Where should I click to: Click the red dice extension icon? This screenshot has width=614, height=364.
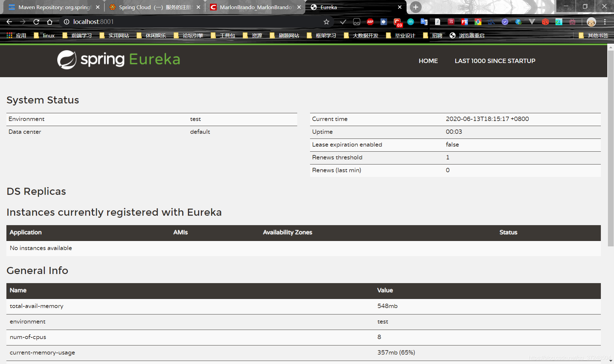pos(545,22)
